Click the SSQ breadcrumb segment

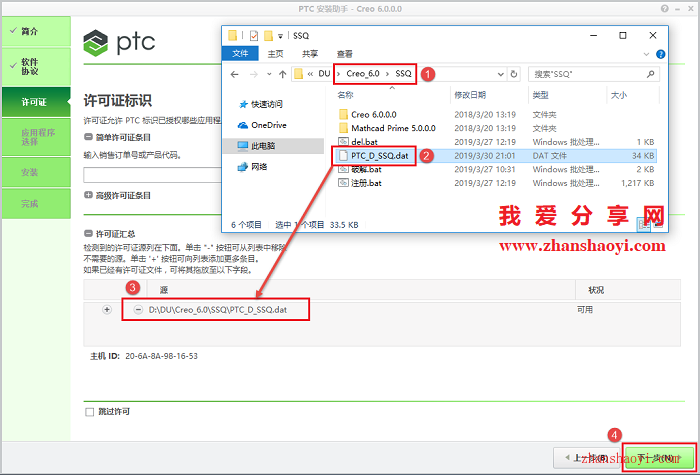click(403, 74)
